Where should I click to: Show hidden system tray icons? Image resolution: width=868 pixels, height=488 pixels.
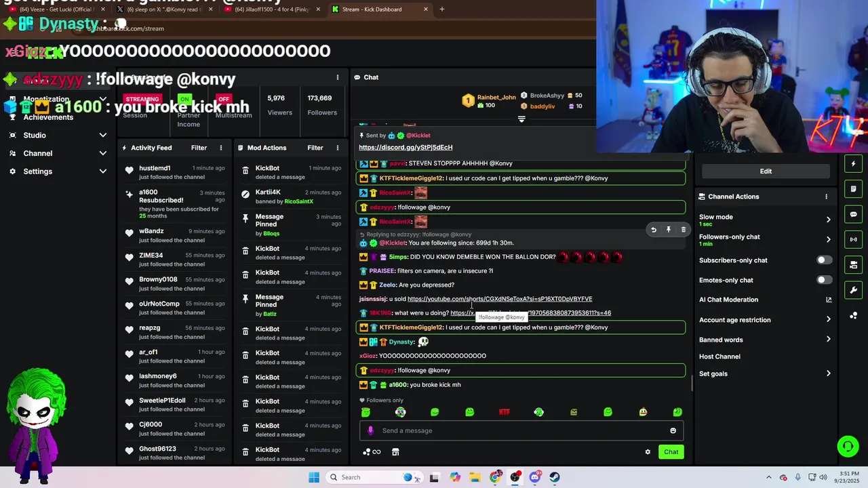pos(768,477)
